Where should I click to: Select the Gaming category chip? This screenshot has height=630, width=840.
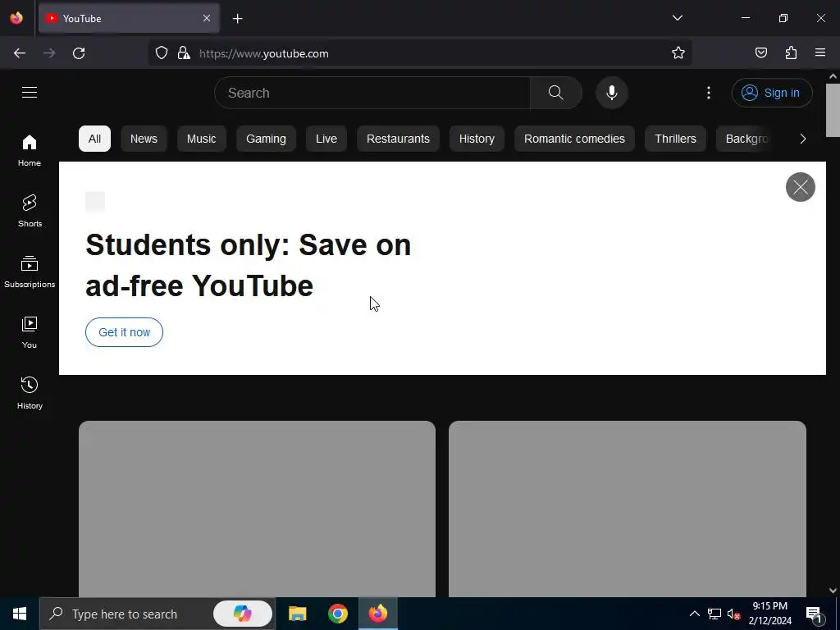(x=267, y=139)
